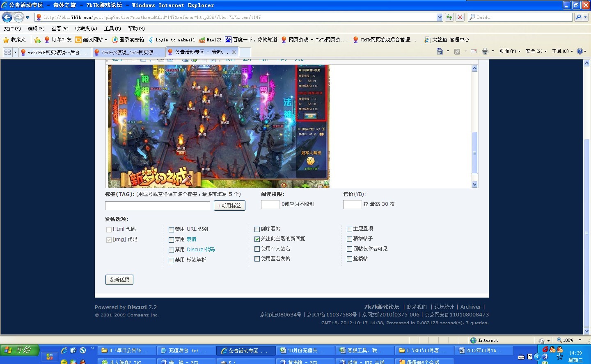Screen dimensions: 591x364
Task: Expand the 安全(S) dropdown menu
Action: [536, 51]
